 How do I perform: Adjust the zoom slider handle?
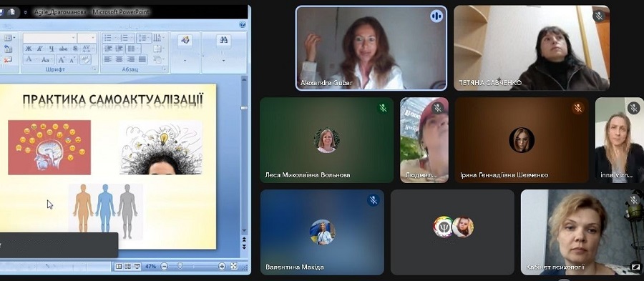(x=180, y=266)
